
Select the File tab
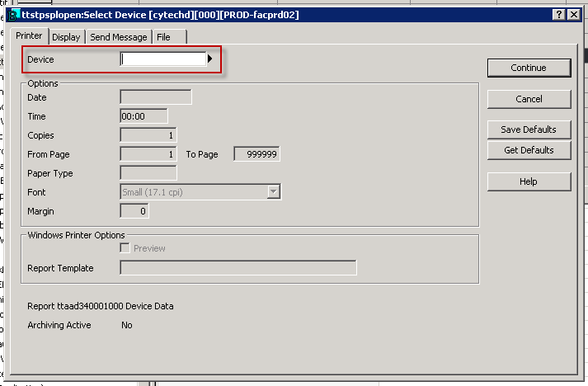163,37
